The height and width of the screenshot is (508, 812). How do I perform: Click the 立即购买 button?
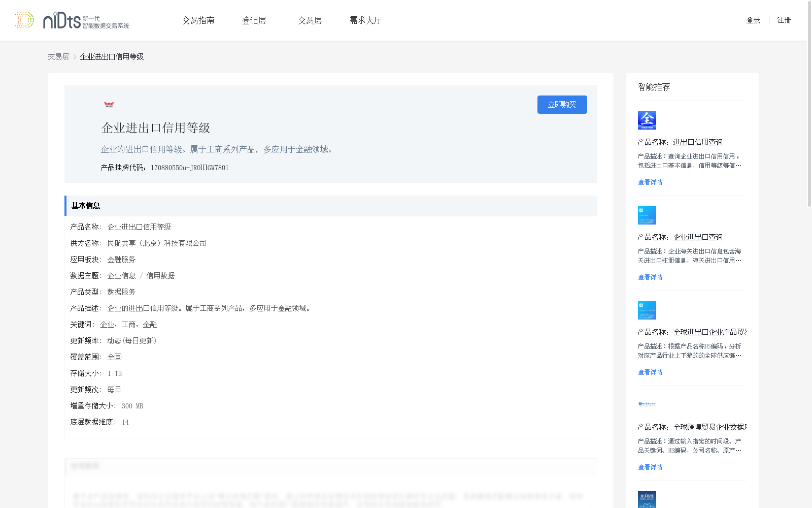[x=562, y=105]
